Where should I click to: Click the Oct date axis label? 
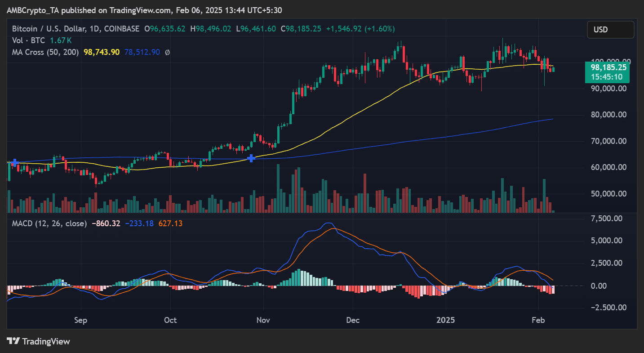(x=170, y=320)
